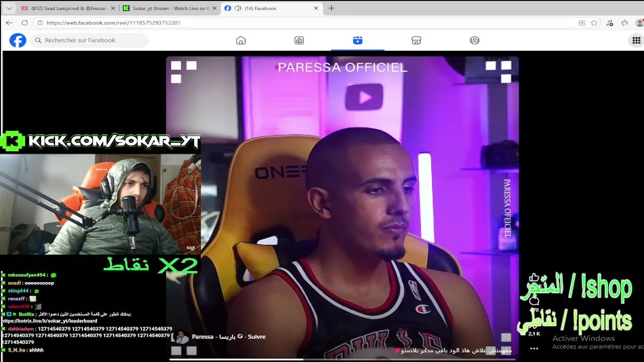This screenshot has width=644, height=362.
Task: Click the Rechercher sur Facebook search field
Action: 89,40
